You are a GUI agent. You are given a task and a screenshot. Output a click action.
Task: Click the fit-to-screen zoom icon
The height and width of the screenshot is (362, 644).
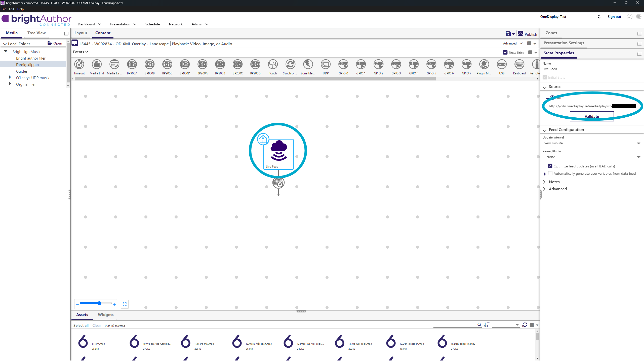point(125,304)
